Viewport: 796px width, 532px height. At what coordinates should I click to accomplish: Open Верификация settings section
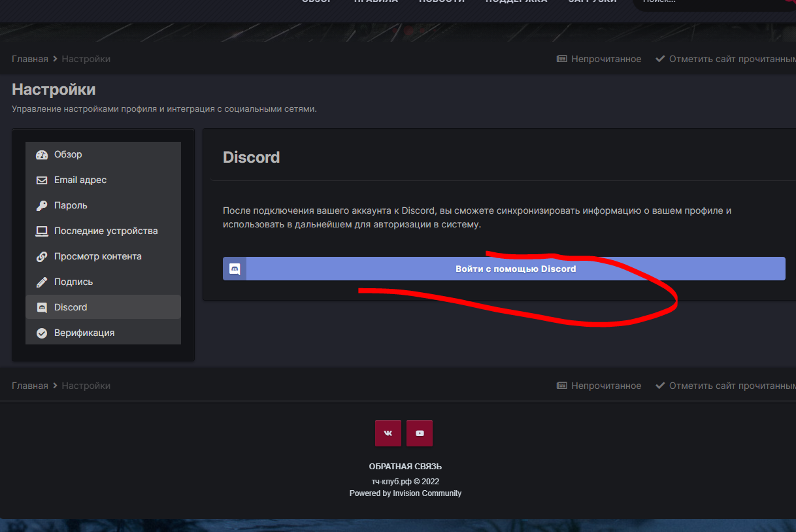[84, 333]
